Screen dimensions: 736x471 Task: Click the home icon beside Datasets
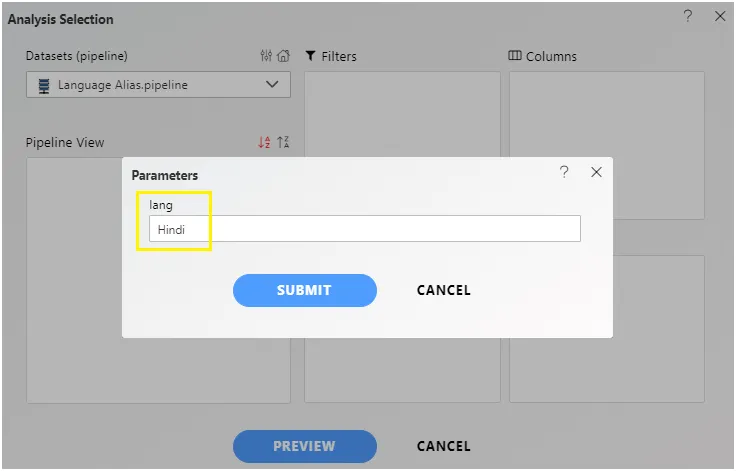pyautogui.click(x=284, y=56)
